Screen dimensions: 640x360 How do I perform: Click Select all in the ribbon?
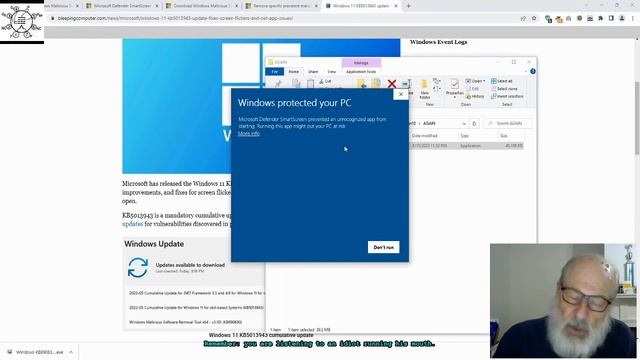(x=502, y=81)
